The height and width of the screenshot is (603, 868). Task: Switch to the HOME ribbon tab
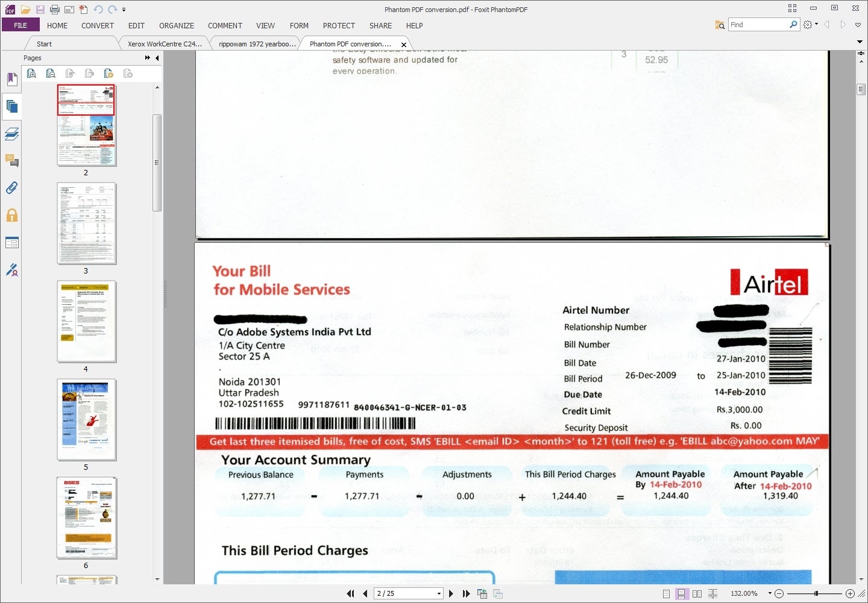[57, 26]
